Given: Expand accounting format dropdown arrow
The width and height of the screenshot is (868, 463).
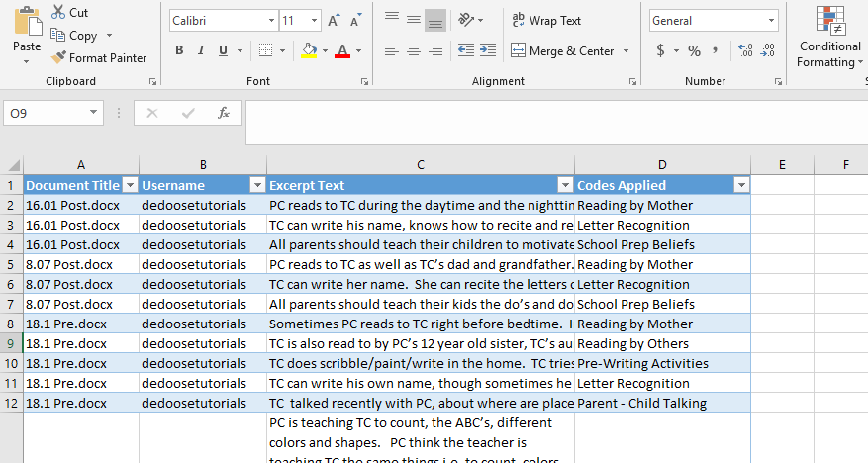Looking at the screenshot, I should click(676, 50).
